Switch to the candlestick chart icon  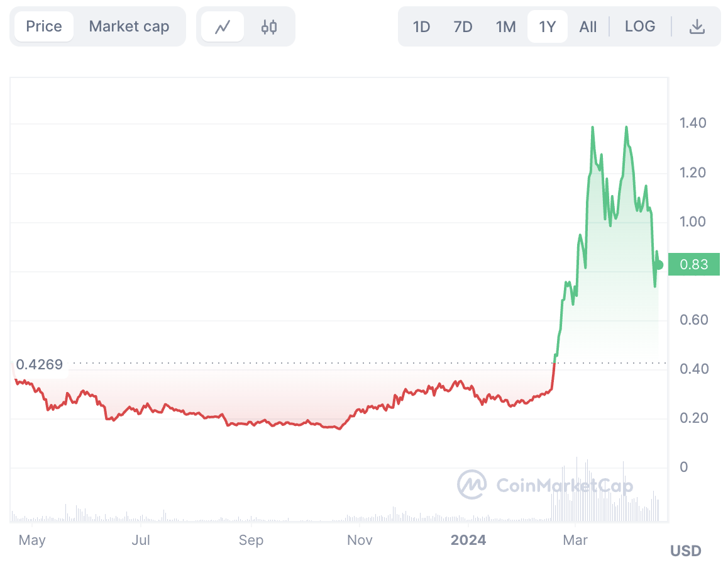click(269, 27)
